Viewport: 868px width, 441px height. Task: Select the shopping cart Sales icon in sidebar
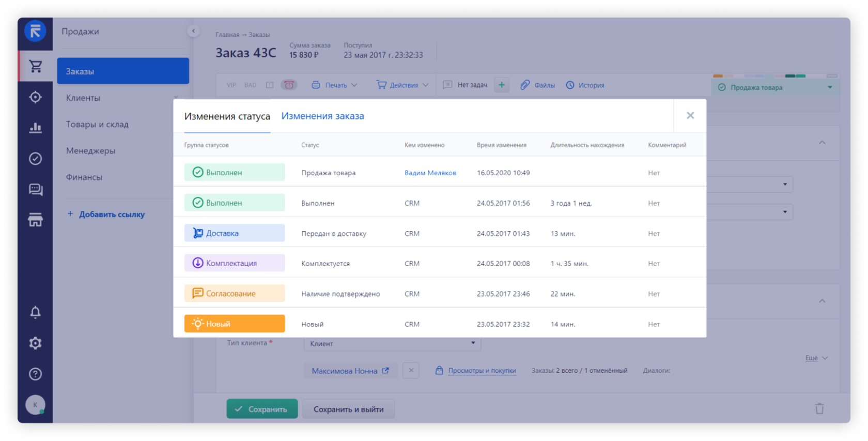tap(35, 66)
